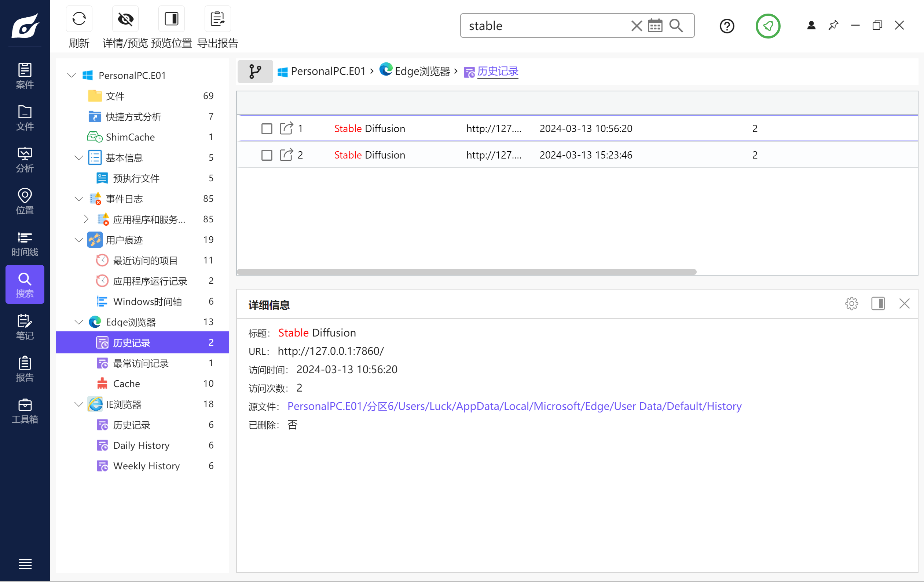924x582 pixels.
Task: Open the Case (案件) sidebar section
Action: (25, 76)
